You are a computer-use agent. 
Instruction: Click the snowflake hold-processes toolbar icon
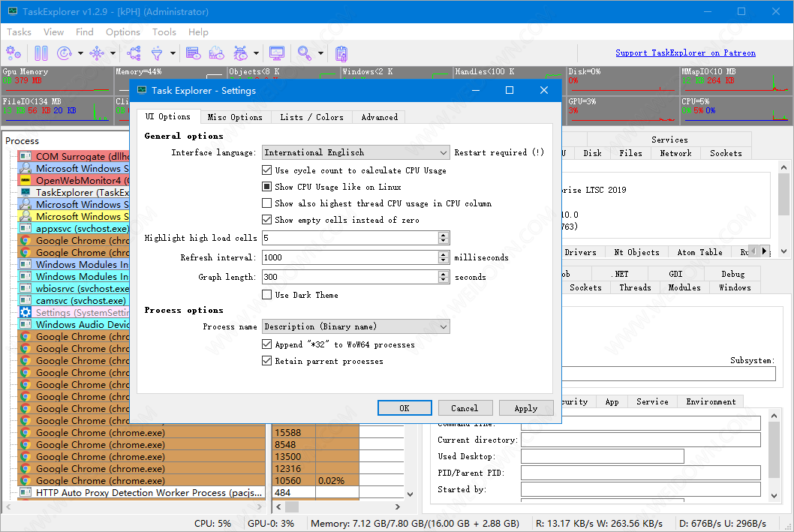click(x=97, y=53)
